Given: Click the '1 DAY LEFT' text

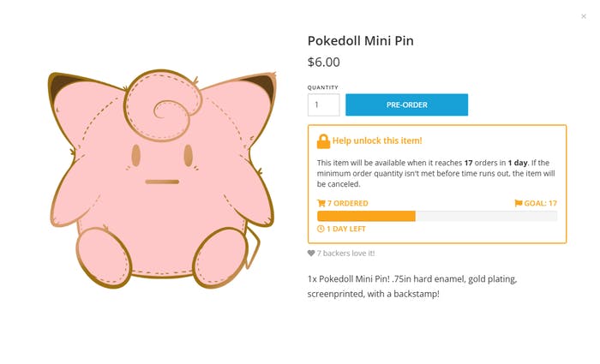Looking at the screenshot, I should tap(346, 229).
